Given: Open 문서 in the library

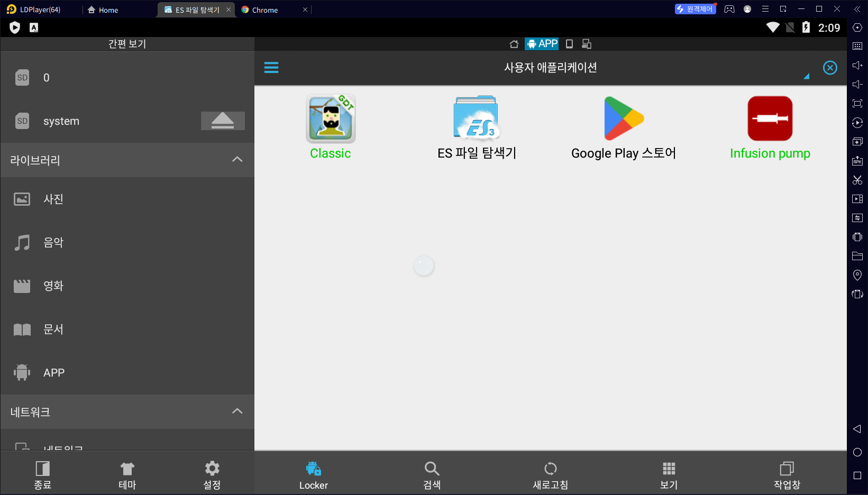Looking at the screenshot, I should click(x=127, y=329).
